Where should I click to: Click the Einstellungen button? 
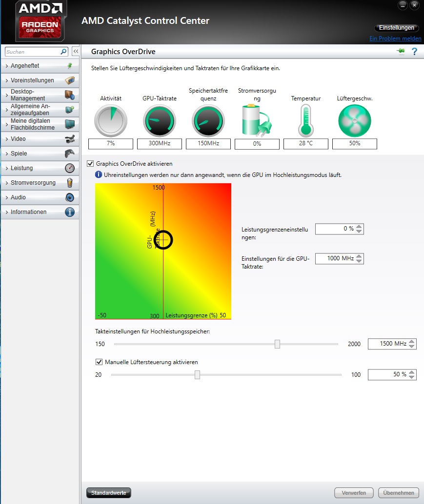pyautogui.click(x=396, y=28)
